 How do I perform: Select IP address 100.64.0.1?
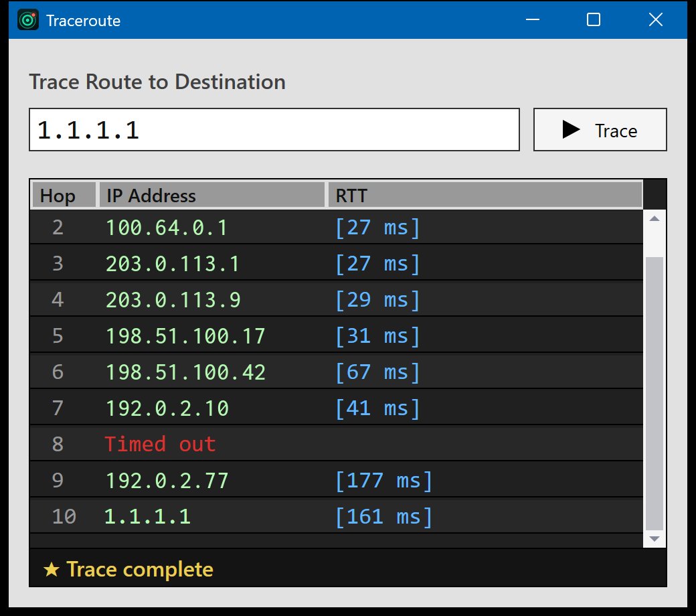[x=167, y=228]
